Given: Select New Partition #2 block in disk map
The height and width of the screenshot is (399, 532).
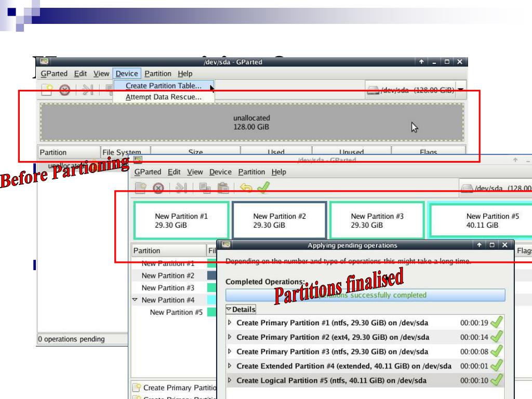Looking at the screenshot, I should [x=280, y=220].
